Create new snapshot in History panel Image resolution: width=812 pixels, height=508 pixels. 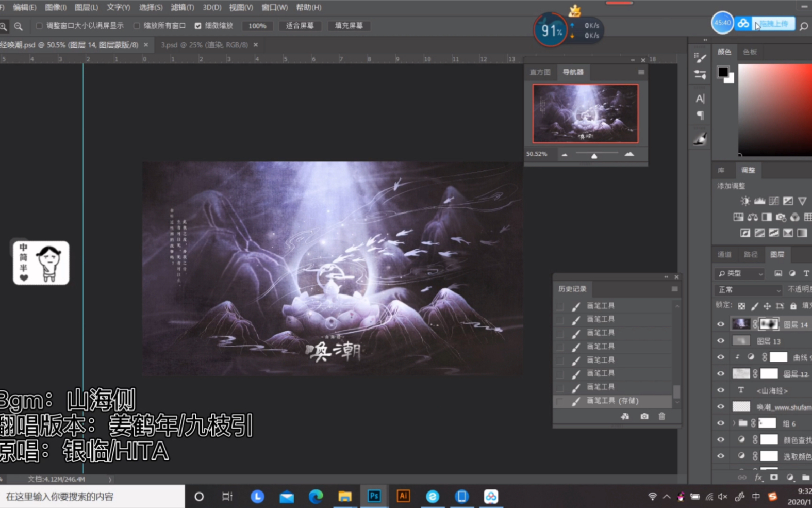(644, 416)
